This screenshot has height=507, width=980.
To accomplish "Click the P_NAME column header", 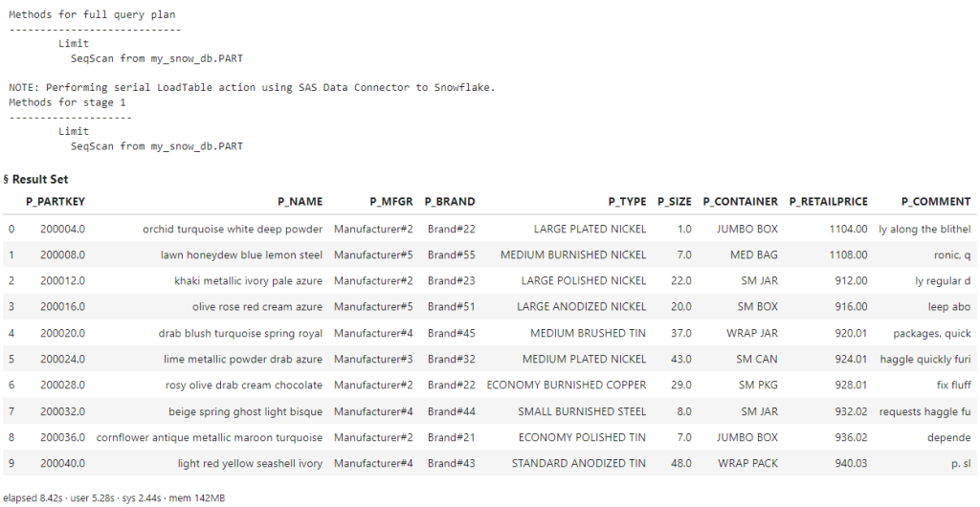I will coord(300,202).
